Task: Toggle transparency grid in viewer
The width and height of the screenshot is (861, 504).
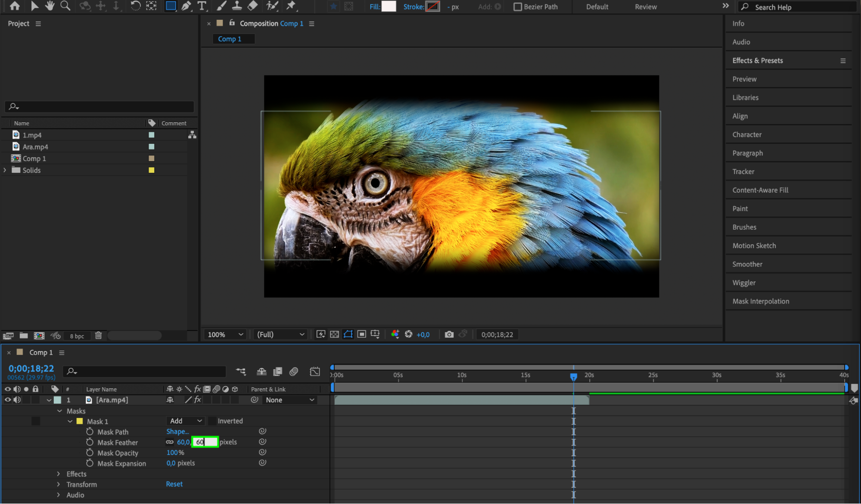Action: click(334, 334)
